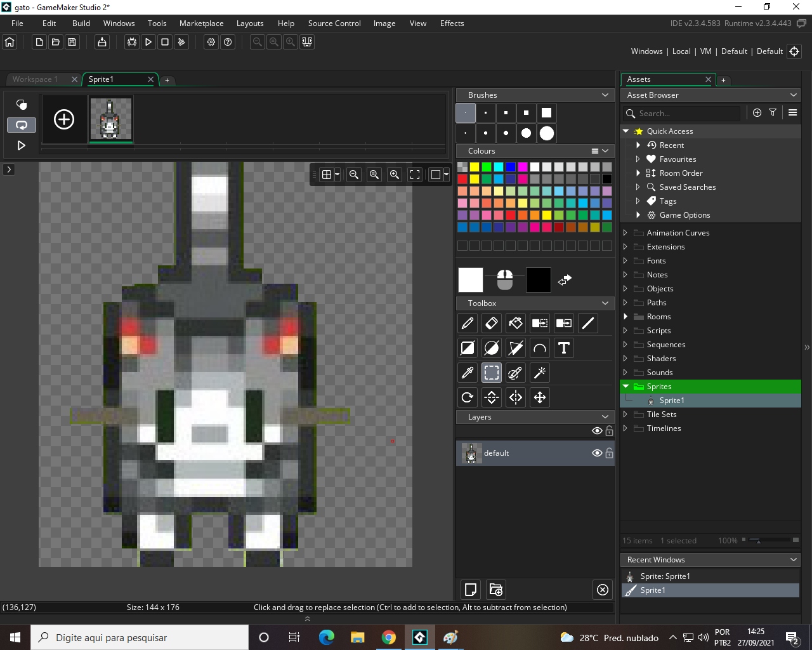Select the Line drawing tool
812x650 pixels.
(587, 323)
